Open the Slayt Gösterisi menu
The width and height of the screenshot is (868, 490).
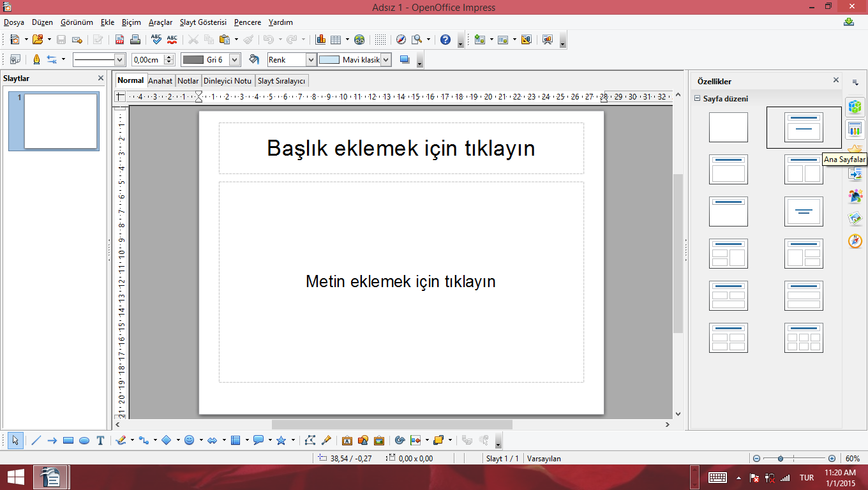click(x=203, y=22)
